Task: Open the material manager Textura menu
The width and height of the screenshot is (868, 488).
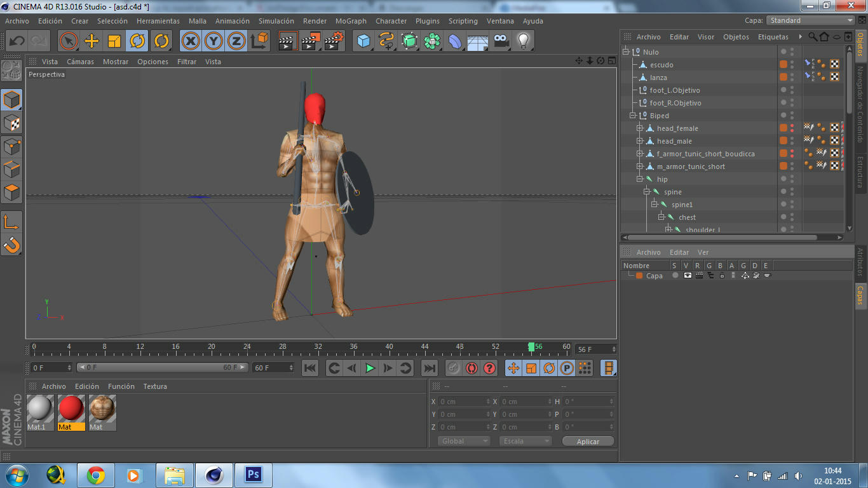Action: [x=155, y=386]
